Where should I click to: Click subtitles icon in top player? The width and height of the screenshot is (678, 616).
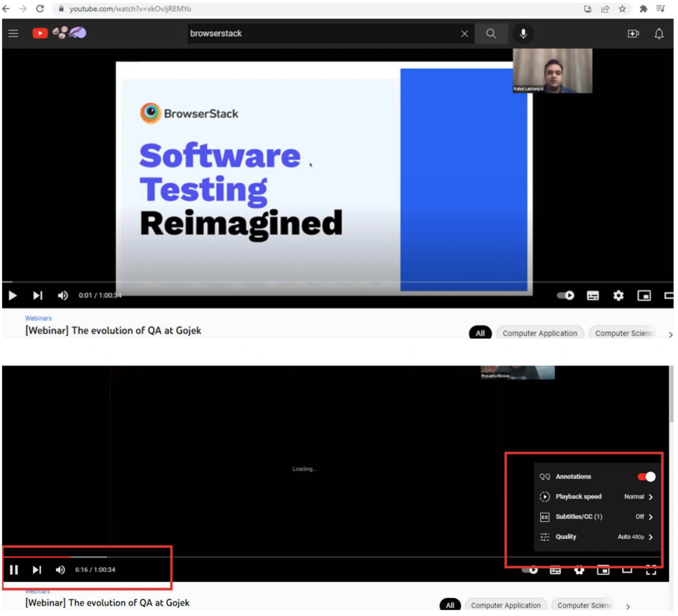(593, 295)
